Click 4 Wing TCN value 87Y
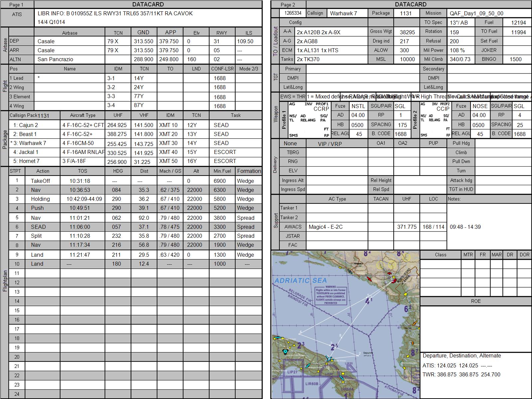 click(x=139, y=105)
